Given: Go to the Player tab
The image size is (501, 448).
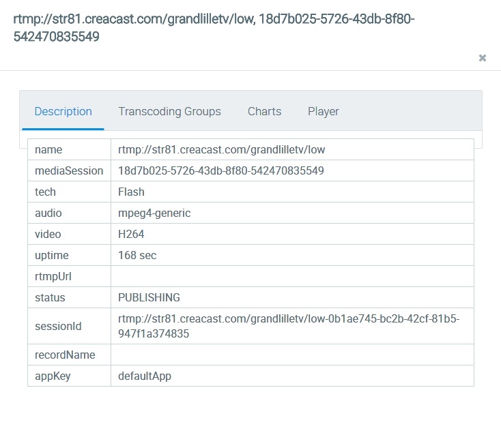Looking at the screenshot, I should [x=323, y=111].
